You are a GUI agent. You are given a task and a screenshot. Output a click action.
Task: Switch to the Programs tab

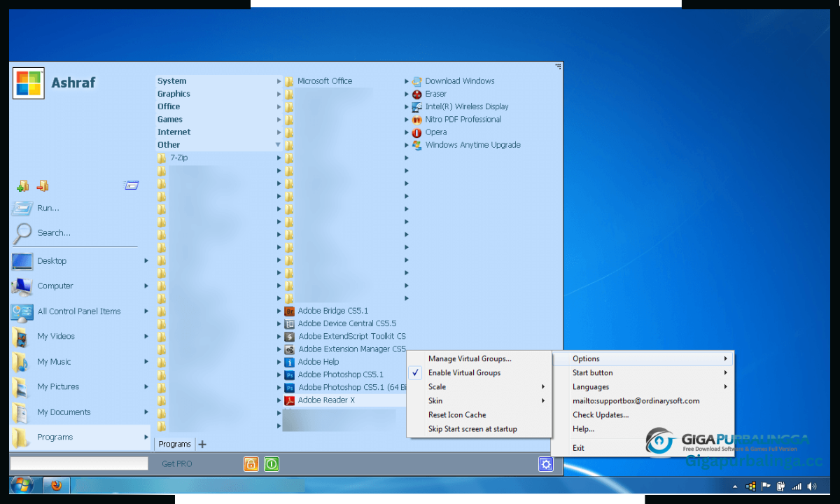[175, 444]
